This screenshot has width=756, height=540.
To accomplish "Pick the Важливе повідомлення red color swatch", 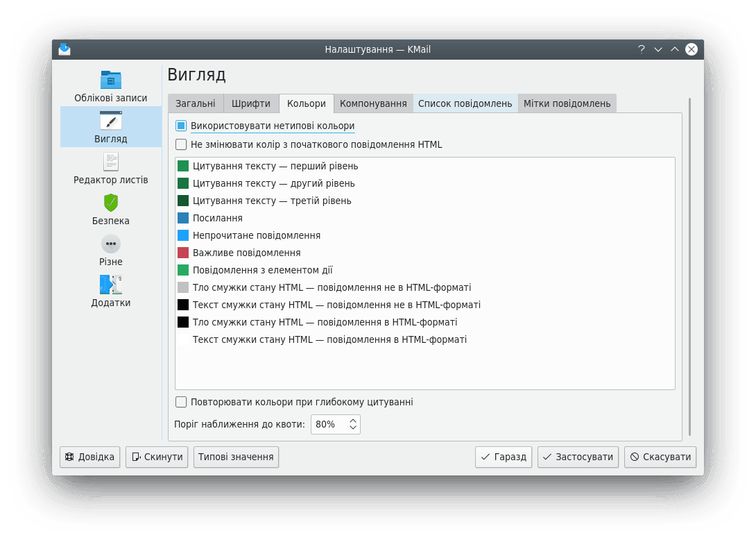I will [x=183, y=253].
